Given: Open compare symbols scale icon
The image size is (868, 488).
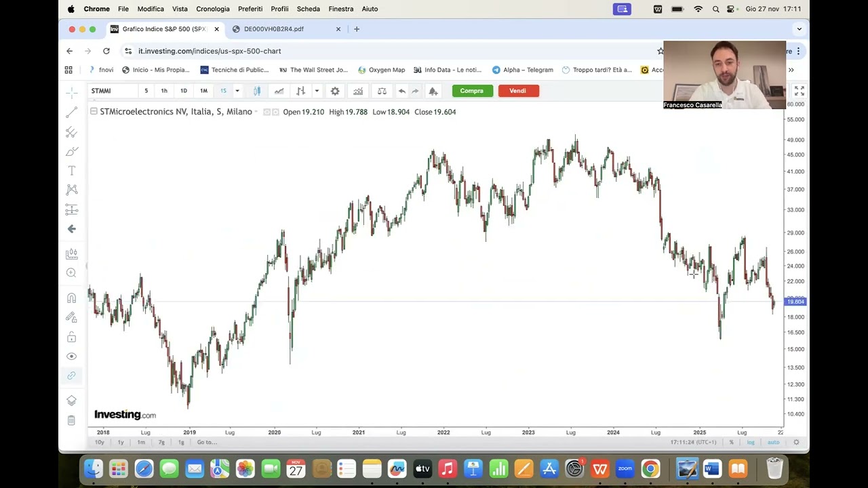Looking at the screenshot, I should tap(382, 91).
